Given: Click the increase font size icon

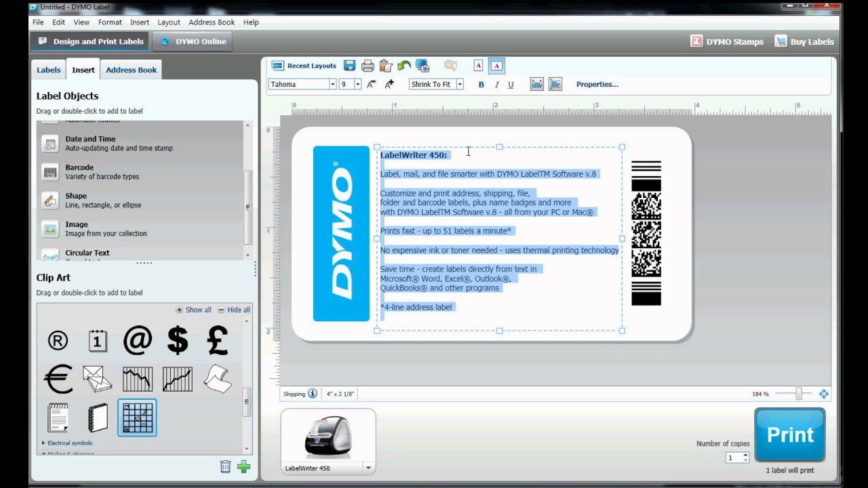Looking at the screenshot, I should click(389, 84).
